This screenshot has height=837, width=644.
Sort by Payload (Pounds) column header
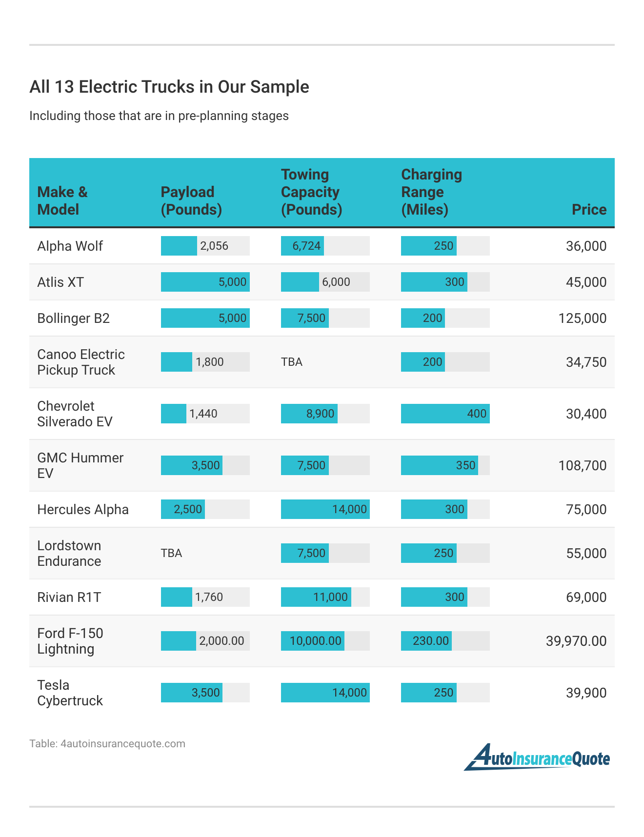pos(191,200)
